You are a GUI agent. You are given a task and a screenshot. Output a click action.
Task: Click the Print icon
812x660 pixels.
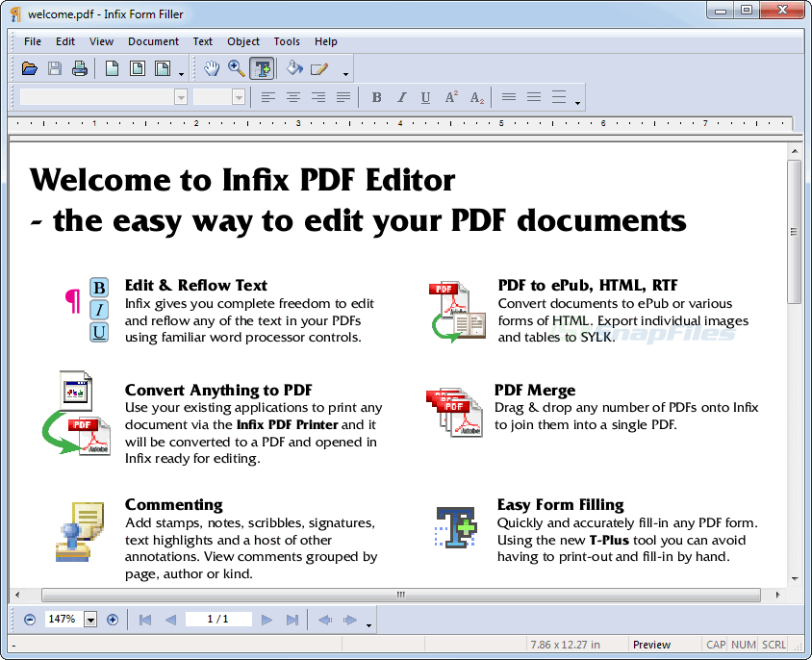80,68
